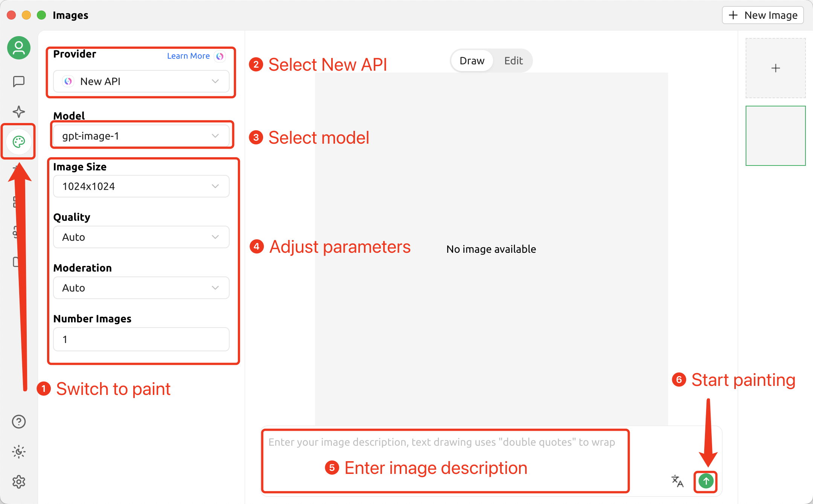Switch to the paint palette icon

18,142
